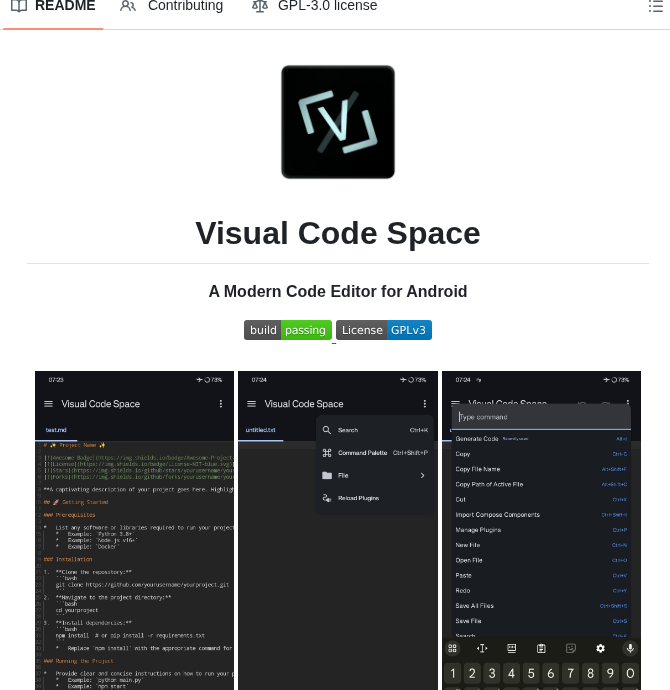
Task: Open hamburger menu in second phone screenshot
Action: point(252,404)
